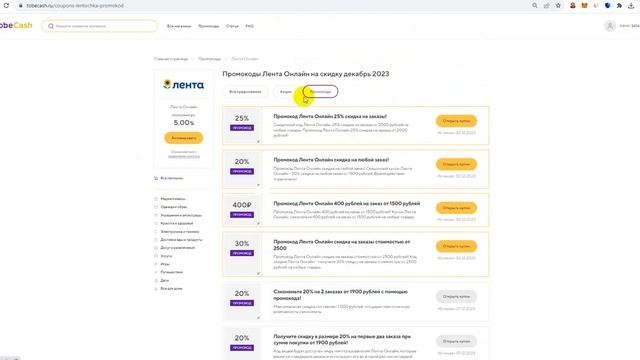This screenshot has width=640, height=360.
Task: Click the store search field
Action: click(100, 26)
